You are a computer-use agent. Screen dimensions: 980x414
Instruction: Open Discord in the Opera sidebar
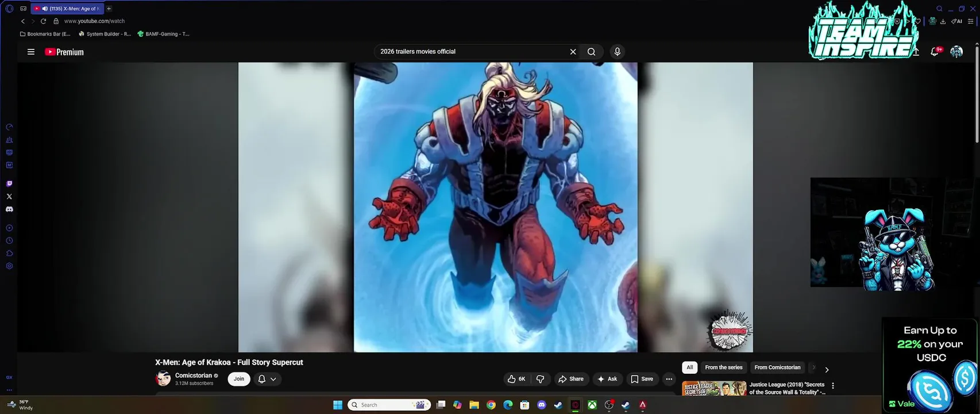(x=9, y=209)
